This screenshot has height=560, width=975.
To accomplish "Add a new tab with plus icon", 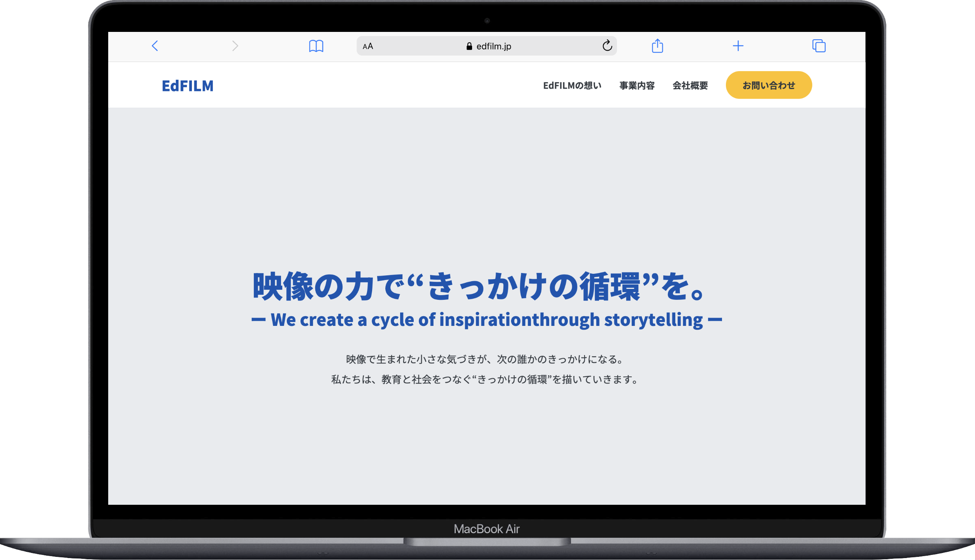I will pyautogui.click(x=738, y=46).
